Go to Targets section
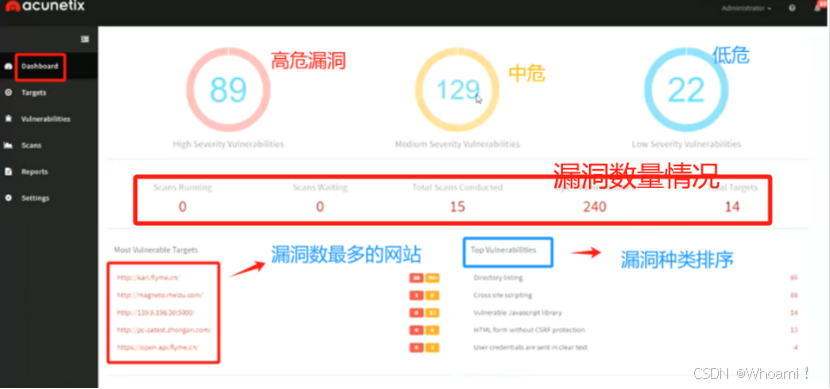830x389 pixels. pos(34,93)
